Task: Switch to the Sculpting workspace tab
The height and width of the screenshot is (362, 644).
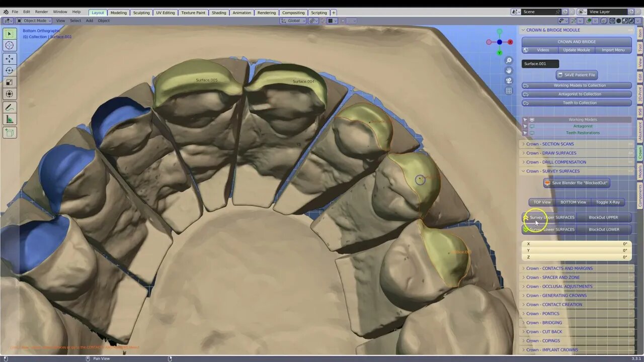Action: (141, 13)
